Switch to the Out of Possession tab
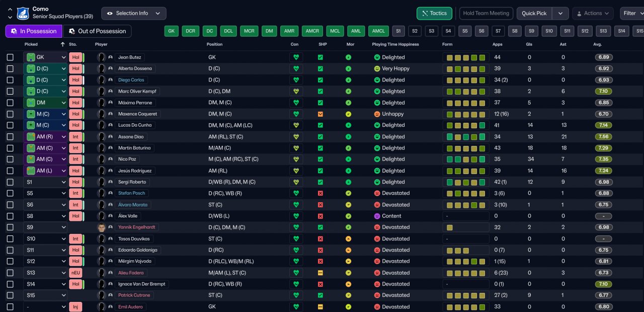Screen dimensions: 644x312 click(97, 31)
